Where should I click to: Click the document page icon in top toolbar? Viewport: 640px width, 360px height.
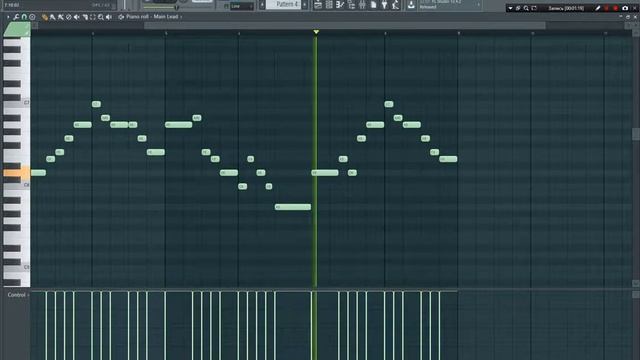pos(373,5)
